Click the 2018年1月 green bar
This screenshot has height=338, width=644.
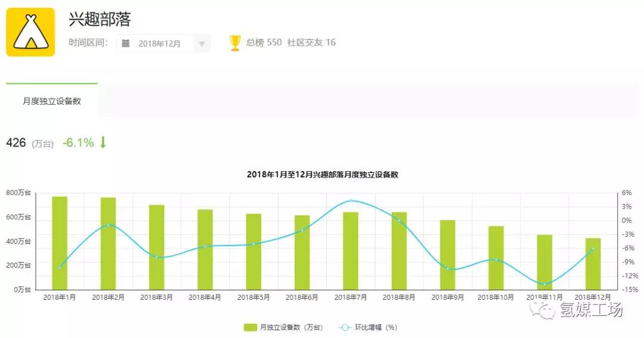60,243
